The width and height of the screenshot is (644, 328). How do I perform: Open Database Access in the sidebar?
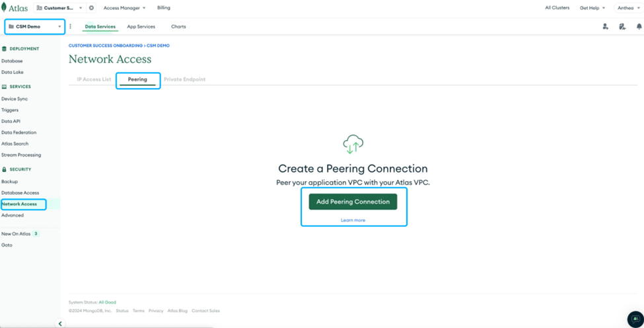tap(20, 193)
